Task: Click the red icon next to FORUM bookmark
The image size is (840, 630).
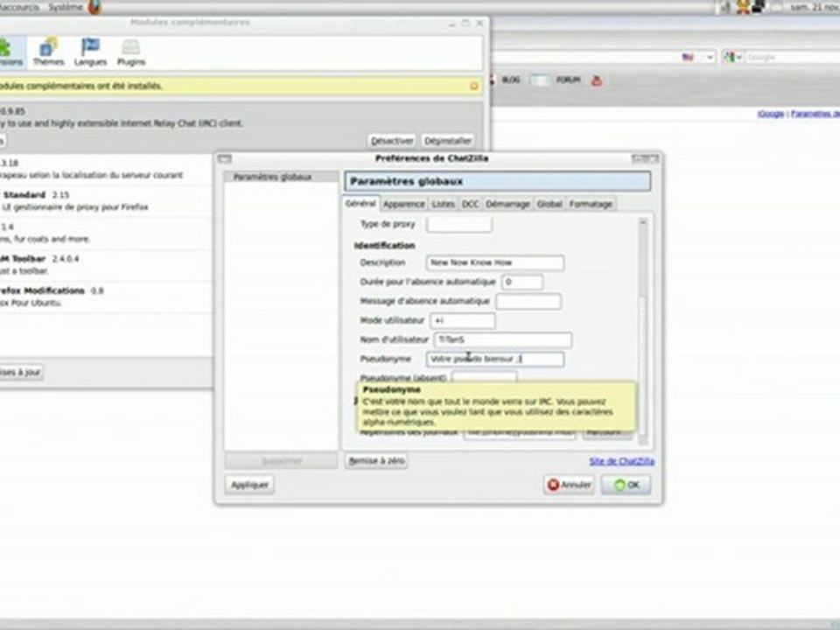Action: coord(597,80)
